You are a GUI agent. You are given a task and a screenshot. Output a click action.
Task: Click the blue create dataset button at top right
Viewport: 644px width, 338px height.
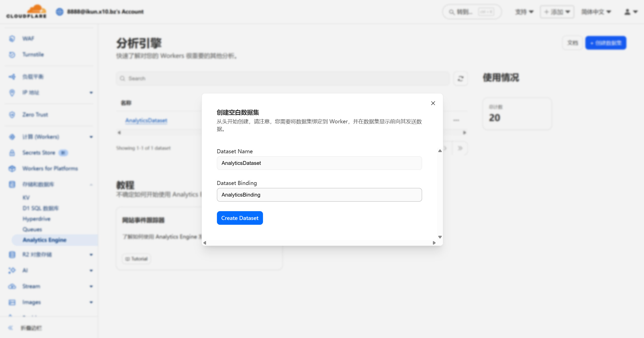605,43
